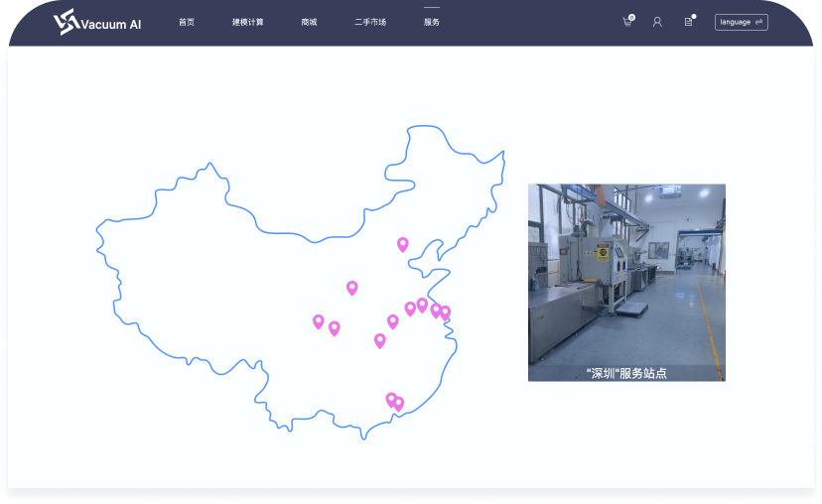The width and height of the screenshot is (822, 504).
Task: Select the Chongqing pin right of the westernmost pin
Action: (x=334, y=328)
